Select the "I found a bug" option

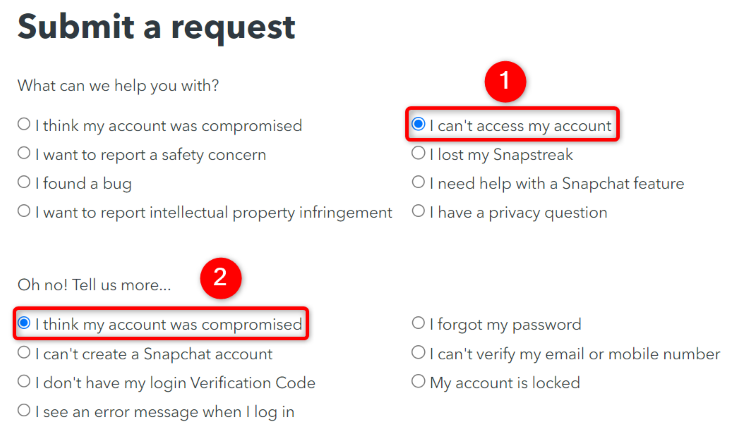point(24,183)
